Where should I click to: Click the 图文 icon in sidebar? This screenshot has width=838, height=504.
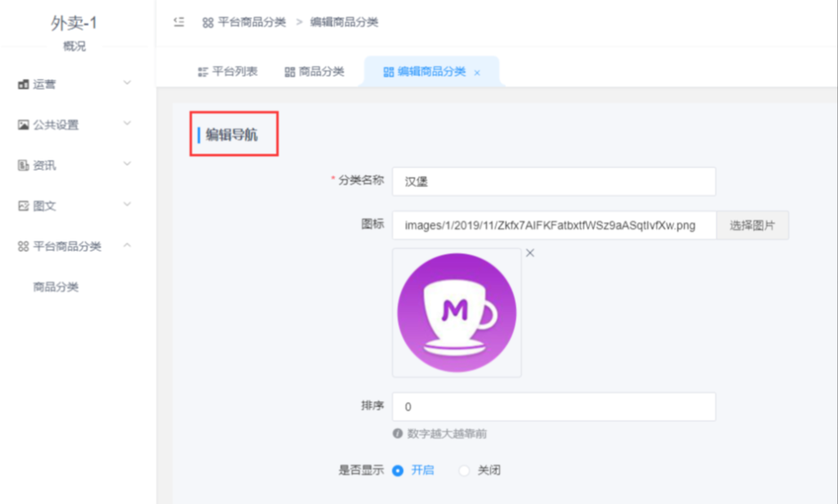click(x=23, y=206)
